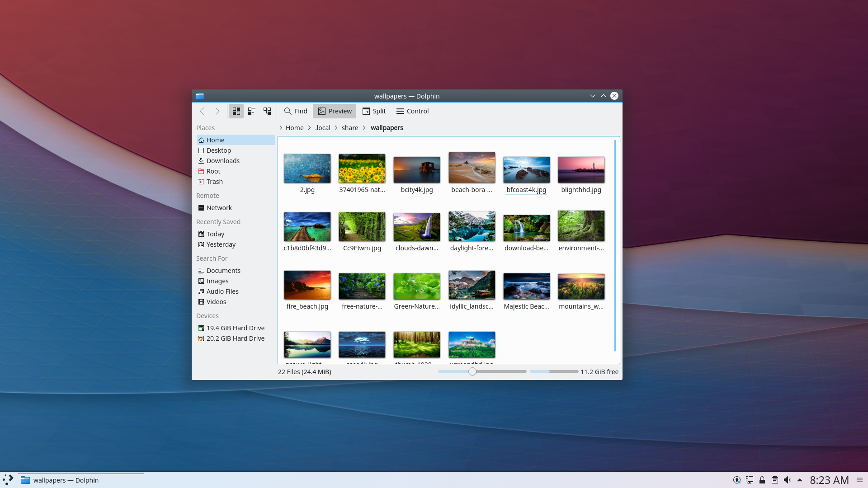
Task: Open 19.4 GiB Hard Drive device
Action: coord(235,328)
